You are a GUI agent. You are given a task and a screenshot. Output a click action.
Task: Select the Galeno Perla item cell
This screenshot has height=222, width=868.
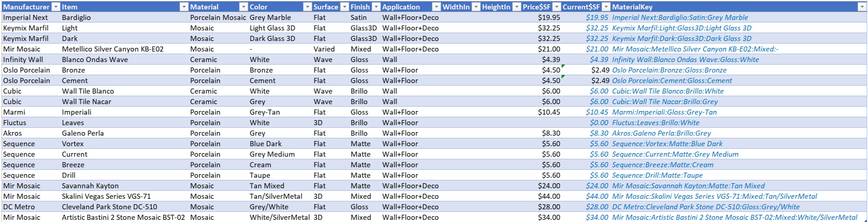pyautogui.click(x=125, y=133)
